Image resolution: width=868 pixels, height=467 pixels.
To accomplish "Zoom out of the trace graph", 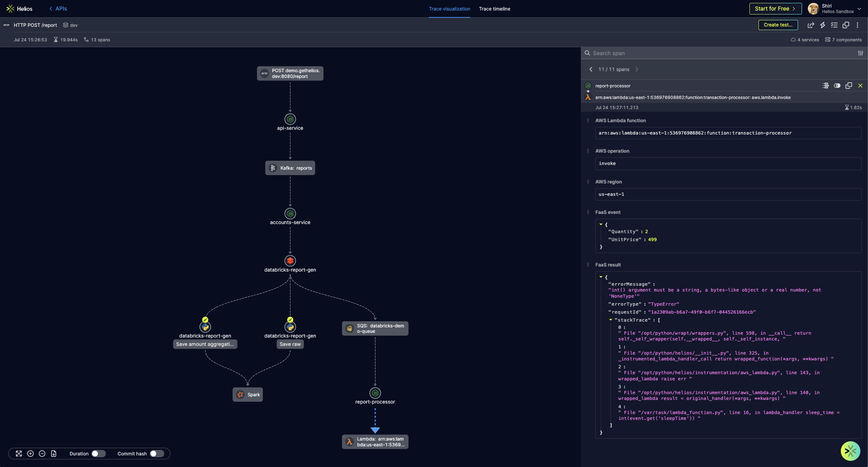I will (42, 454).
